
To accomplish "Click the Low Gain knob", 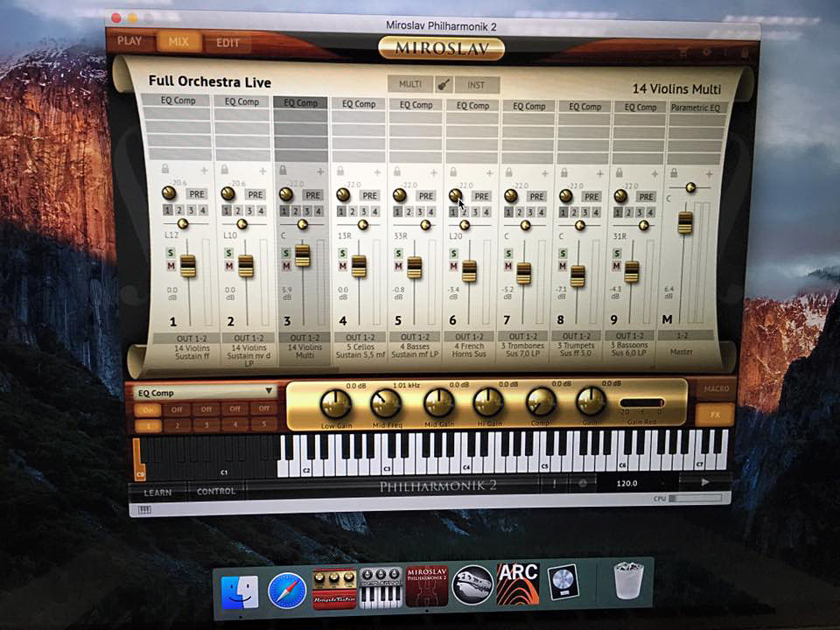I will (335, 404).
